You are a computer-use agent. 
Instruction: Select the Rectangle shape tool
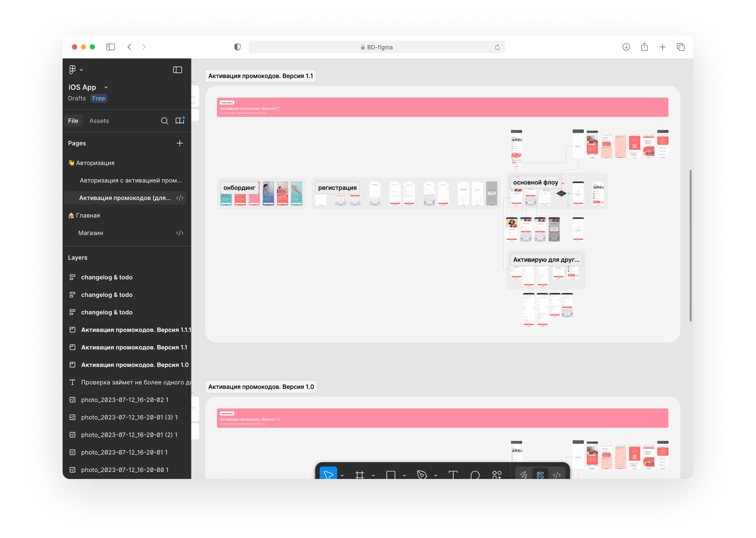[x=391, y=475]
